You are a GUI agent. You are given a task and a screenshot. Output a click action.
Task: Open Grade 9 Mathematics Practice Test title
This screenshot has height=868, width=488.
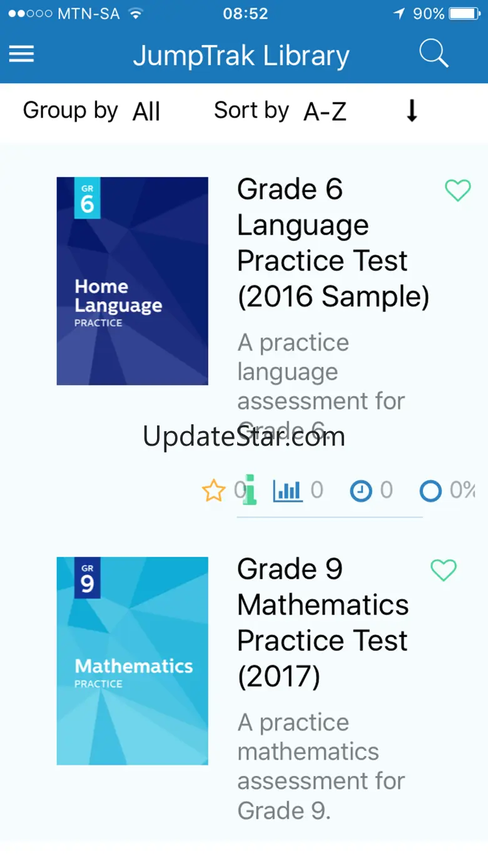click(x=323, y=622)
